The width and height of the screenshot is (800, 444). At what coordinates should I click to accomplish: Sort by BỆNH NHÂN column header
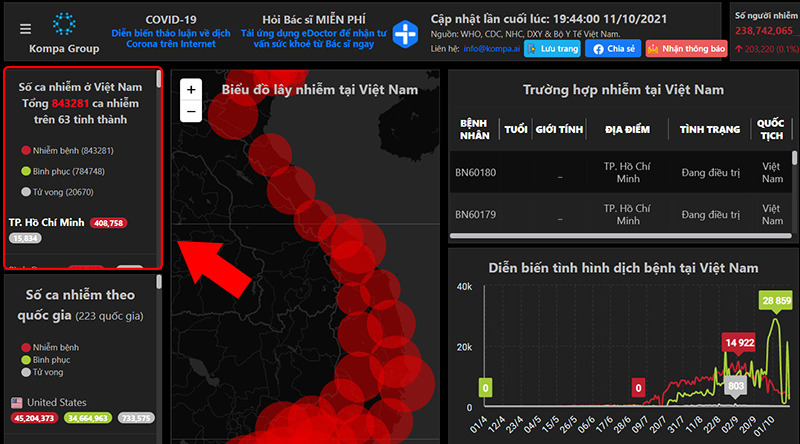tap(474, 130)
